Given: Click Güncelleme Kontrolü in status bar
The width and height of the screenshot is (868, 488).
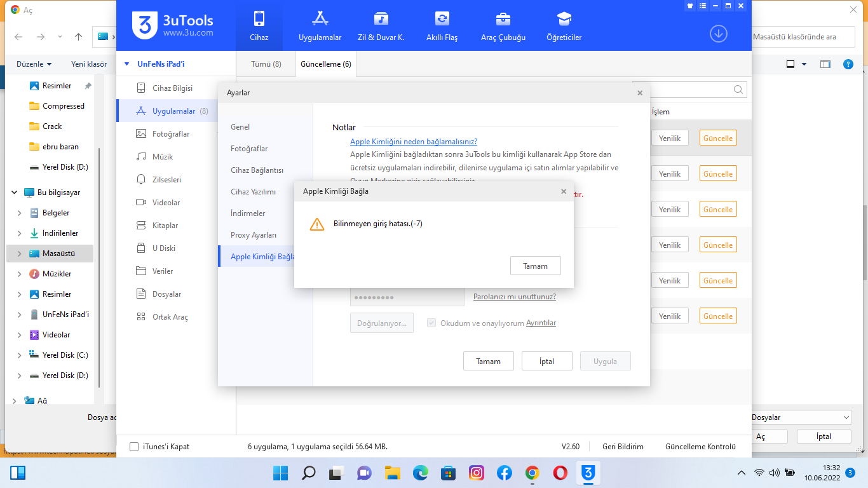Looking at the screenshot, I should (700, 447).
